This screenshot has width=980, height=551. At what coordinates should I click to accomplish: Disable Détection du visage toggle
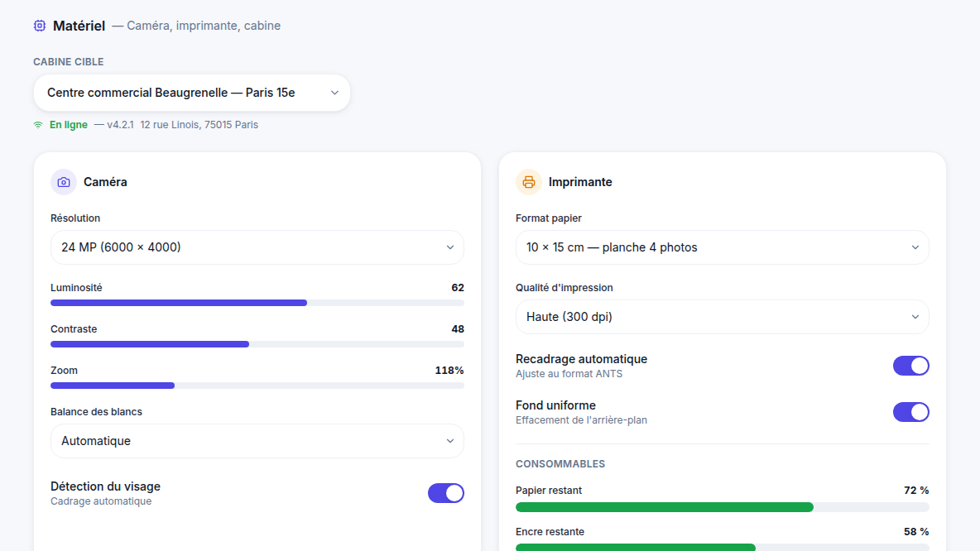click(x=445, y=494)
